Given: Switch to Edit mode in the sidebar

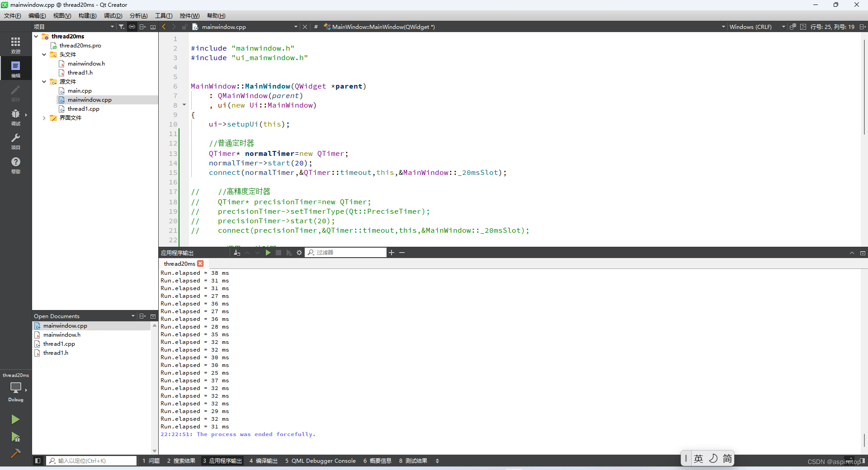Looking at the screenshot, I should click(15, 69).
